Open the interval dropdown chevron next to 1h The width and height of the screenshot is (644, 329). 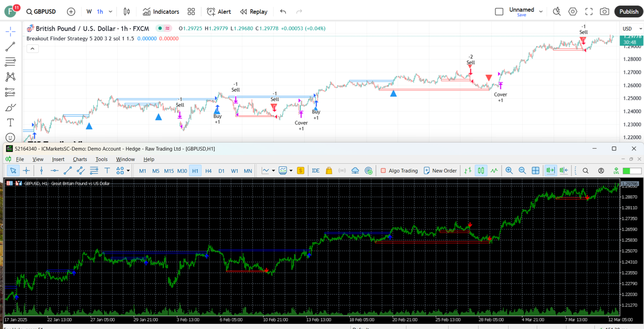coord(110,11)
